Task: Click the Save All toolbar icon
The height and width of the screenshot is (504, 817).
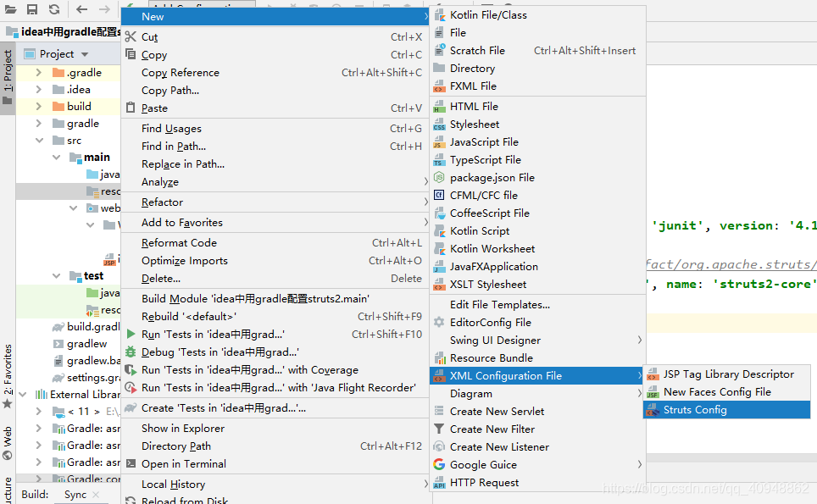Action: pos(32,8)
